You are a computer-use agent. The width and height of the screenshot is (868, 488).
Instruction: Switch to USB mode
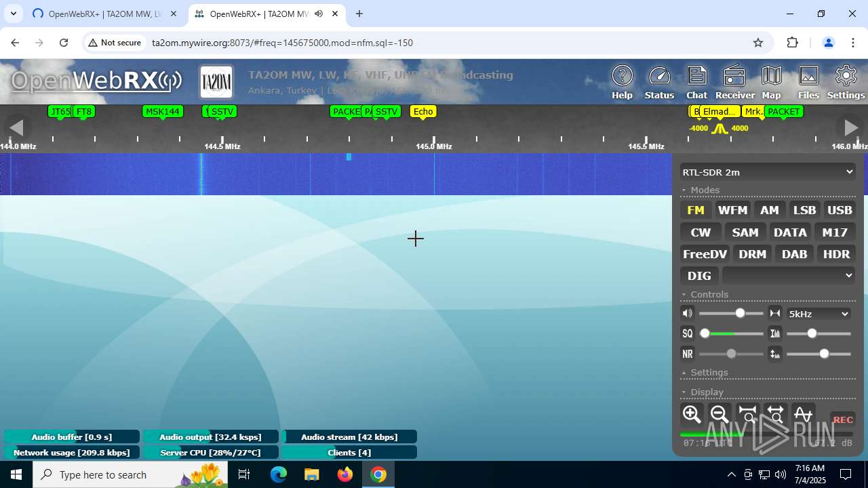[x=840, y=210]
